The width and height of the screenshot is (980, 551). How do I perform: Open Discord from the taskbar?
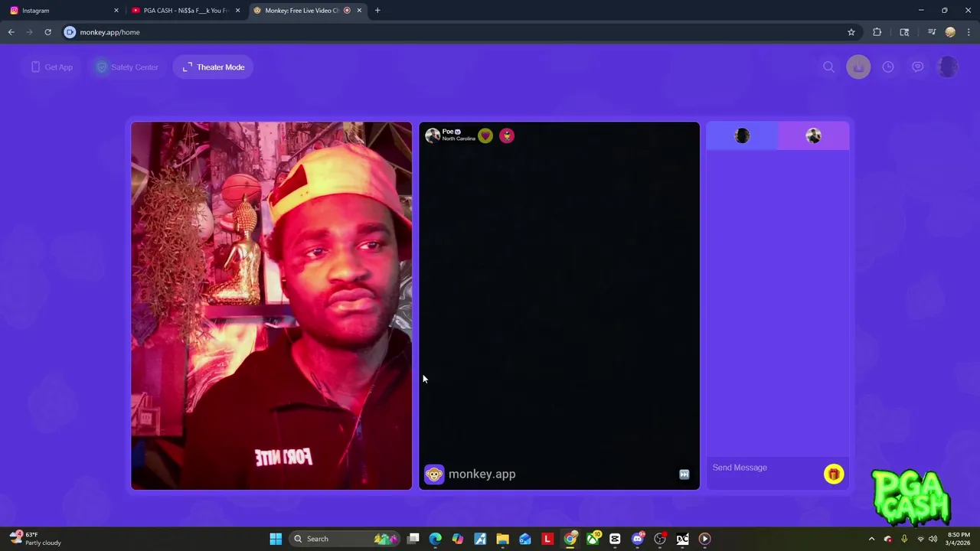pos(638,539)
